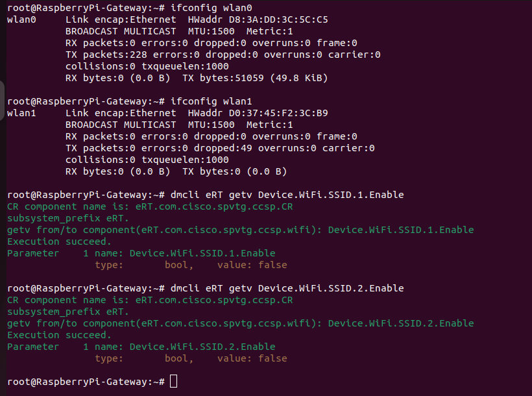This screenshot has height=396, width=532.
Task: Click the typed "ifconfig wlan0" command
Action: click(x=211, y=8)
